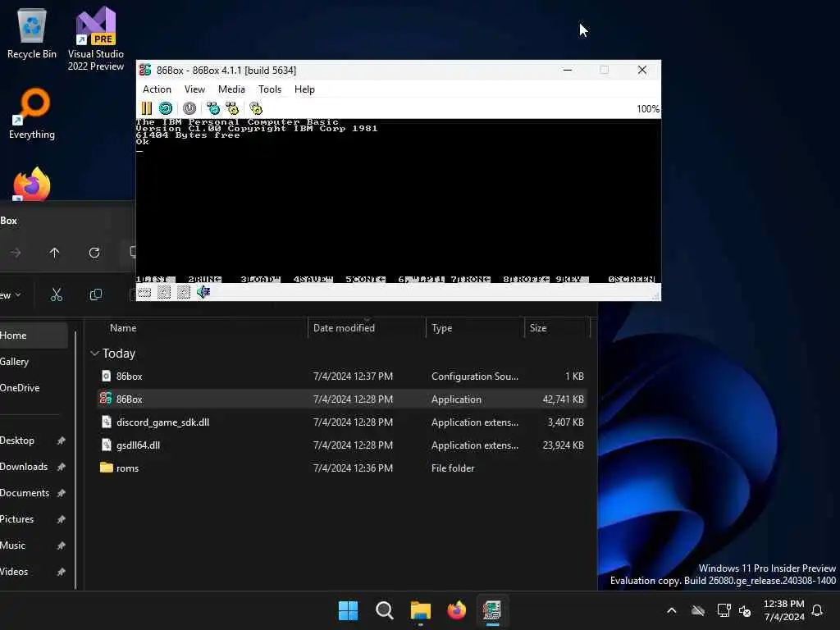Screen dimensions: 840x630
Task: Open Pictures in the sidebar
Action: [x=33, y=519]
